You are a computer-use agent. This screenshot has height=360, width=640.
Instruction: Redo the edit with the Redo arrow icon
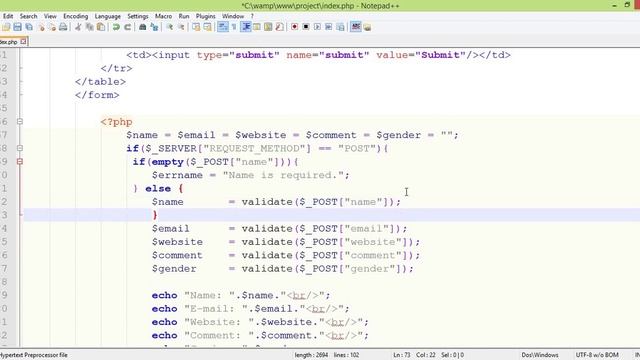[128, 27]
